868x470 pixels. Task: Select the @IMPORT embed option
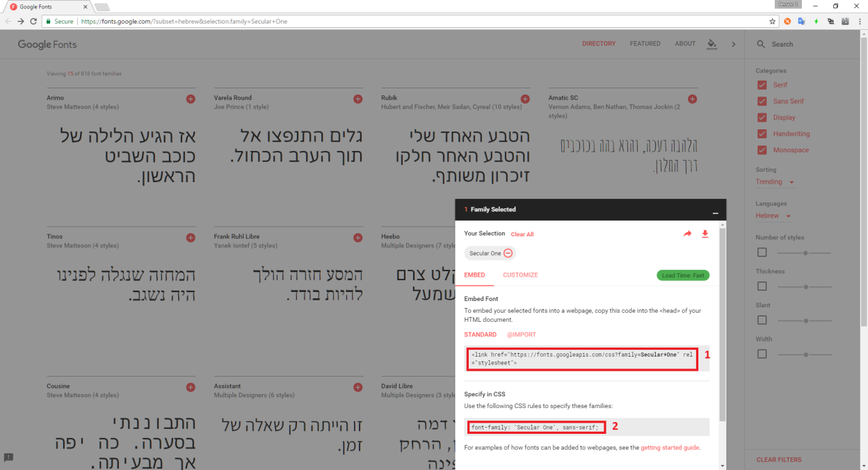[522, 335]
